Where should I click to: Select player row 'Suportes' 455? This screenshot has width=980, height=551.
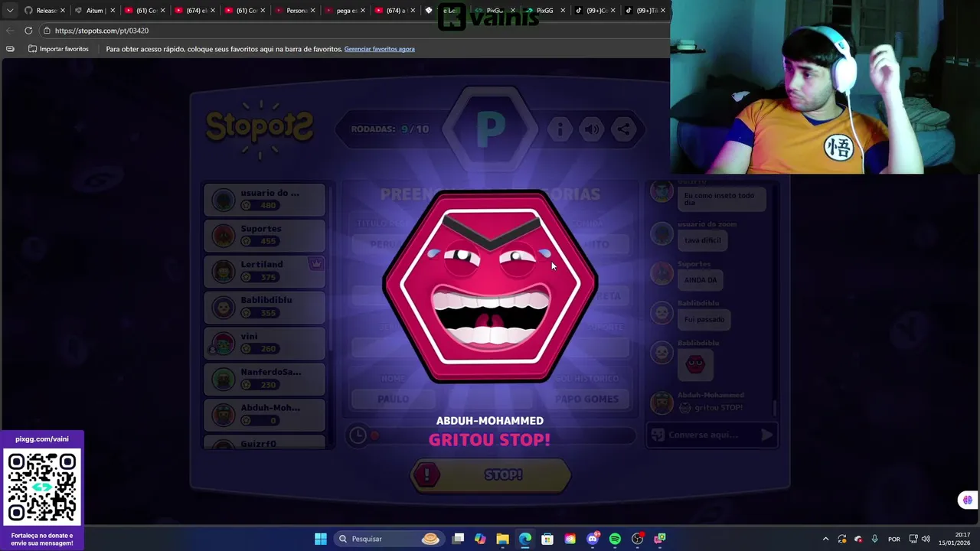point(265,235)
